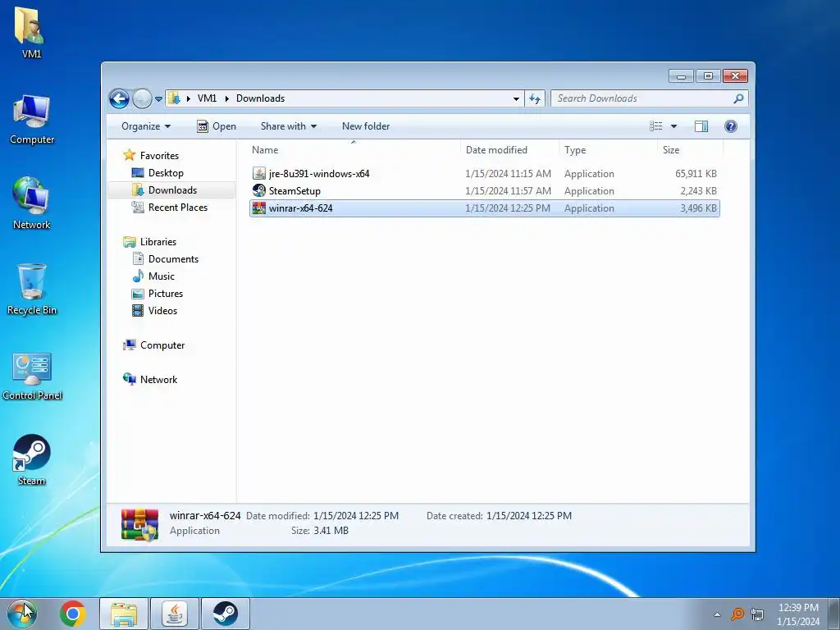This screenshot has width=840, height=630.
Task: Click Downloads in the address breadcrumb
Action: tap(260, 98)
